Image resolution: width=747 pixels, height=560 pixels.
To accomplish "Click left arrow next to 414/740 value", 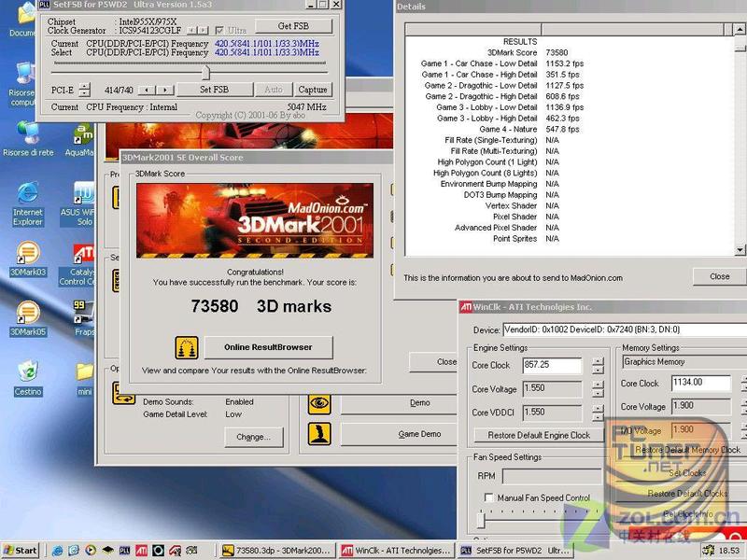I will pos(148,90).
